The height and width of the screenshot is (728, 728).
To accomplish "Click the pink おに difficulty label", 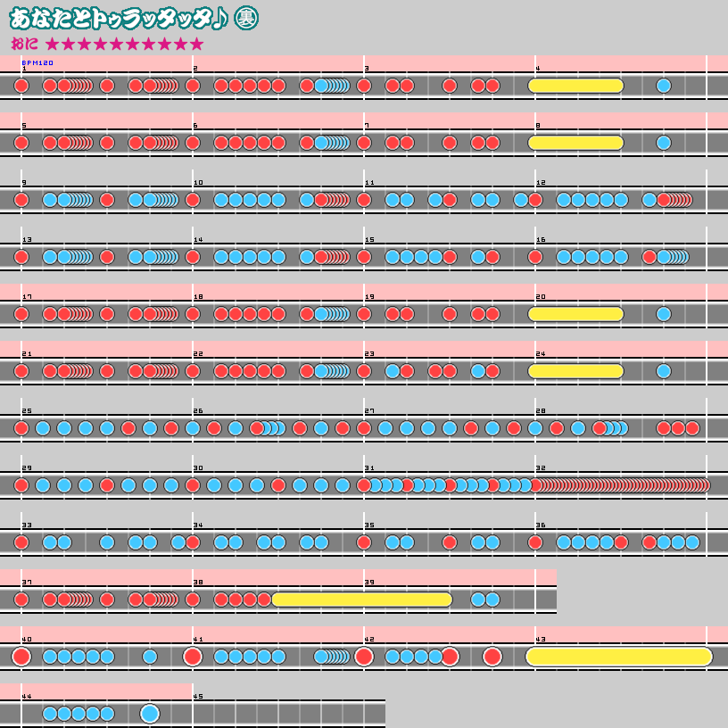I will [24, 44].
